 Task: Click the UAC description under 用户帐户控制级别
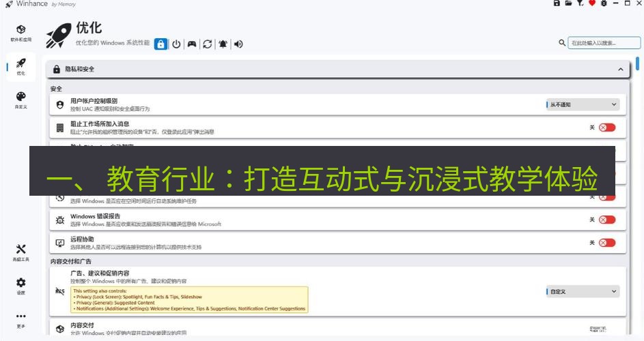pos(110,109)
